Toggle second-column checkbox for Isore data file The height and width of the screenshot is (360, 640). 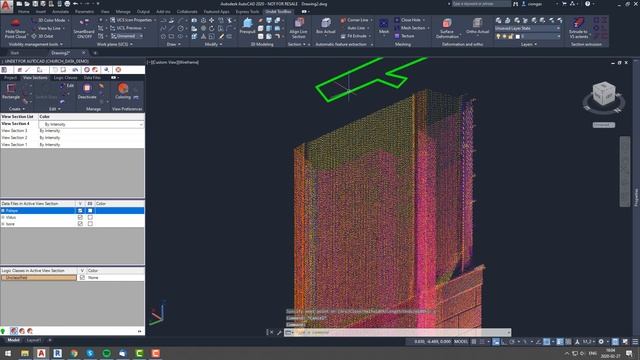90,224
